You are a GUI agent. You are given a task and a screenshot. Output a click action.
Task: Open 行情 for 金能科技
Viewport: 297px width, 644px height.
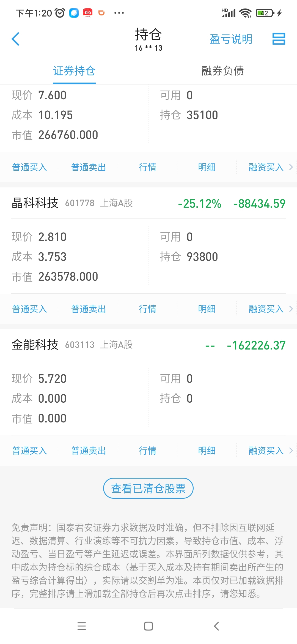(x=148, y=451)
